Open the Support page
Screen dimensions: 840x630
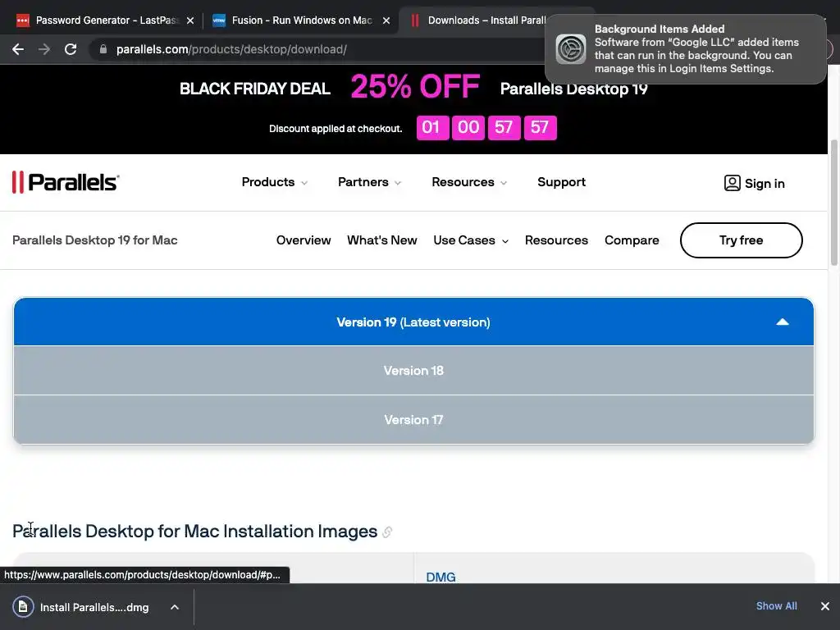[561, 182]
